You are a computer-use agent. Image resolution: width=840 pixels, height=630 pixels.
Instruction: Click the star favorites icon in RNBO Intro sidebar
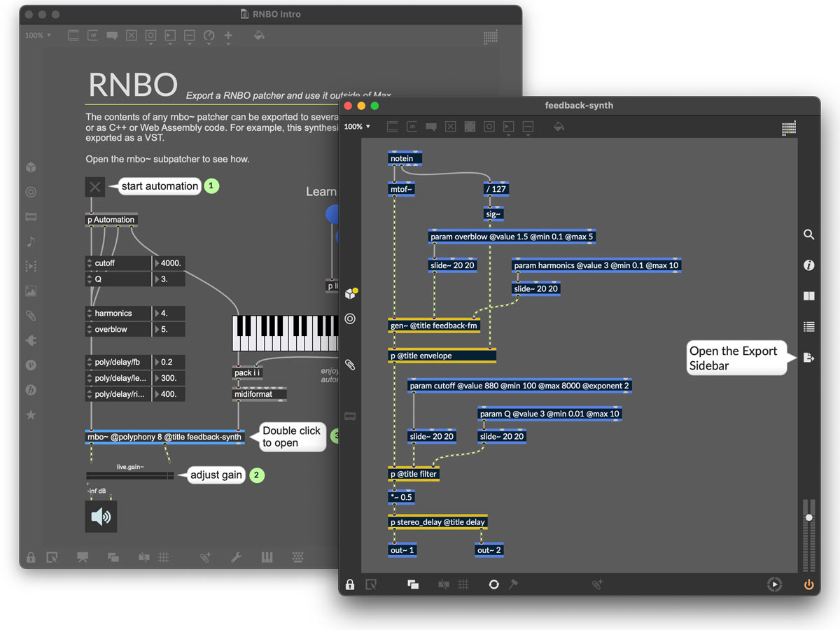pos(31,415)
